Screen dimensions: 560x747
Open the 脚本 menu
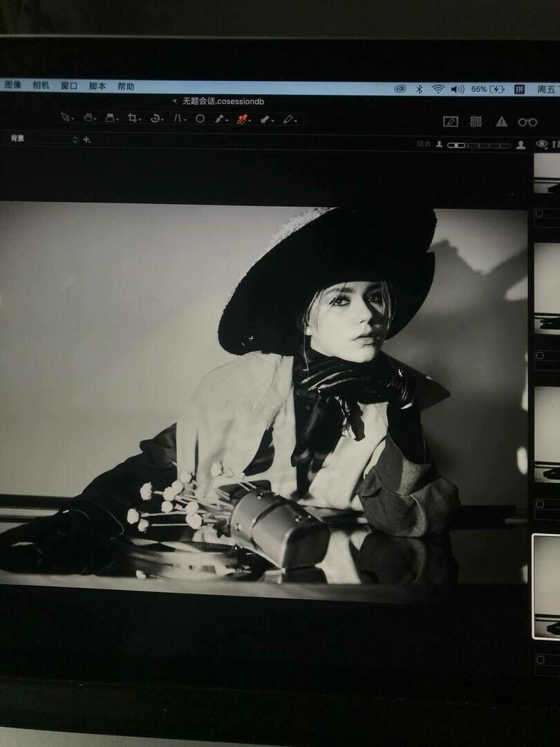tap(97, 86)
